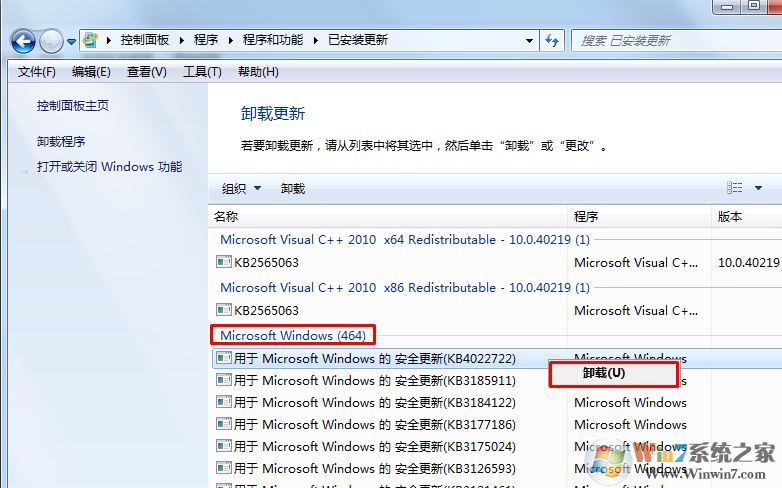Viewport: 782px width, 488px height.
Task: Select 控制面板 in the address breadcrumb
Action: 145,40
